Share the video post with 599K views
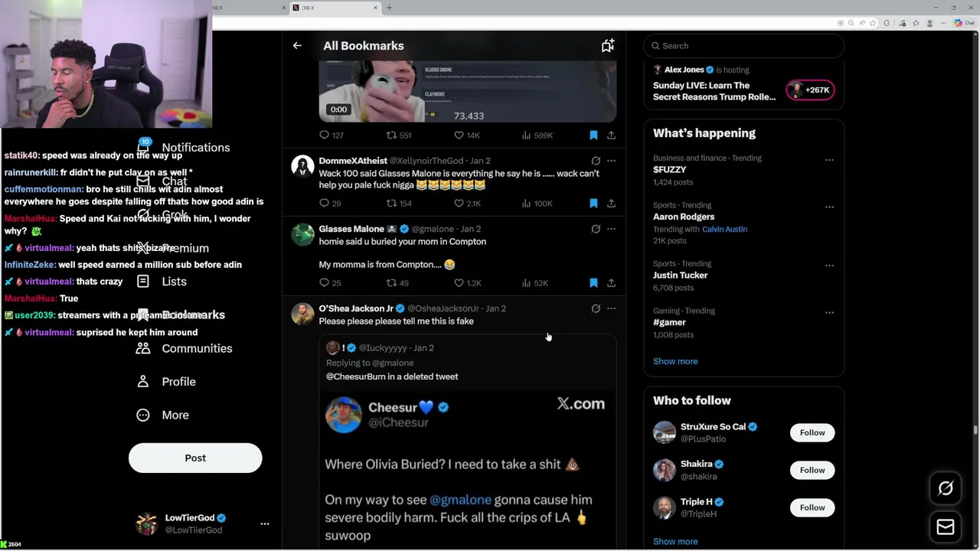980x551 pixels. (611, 135)
